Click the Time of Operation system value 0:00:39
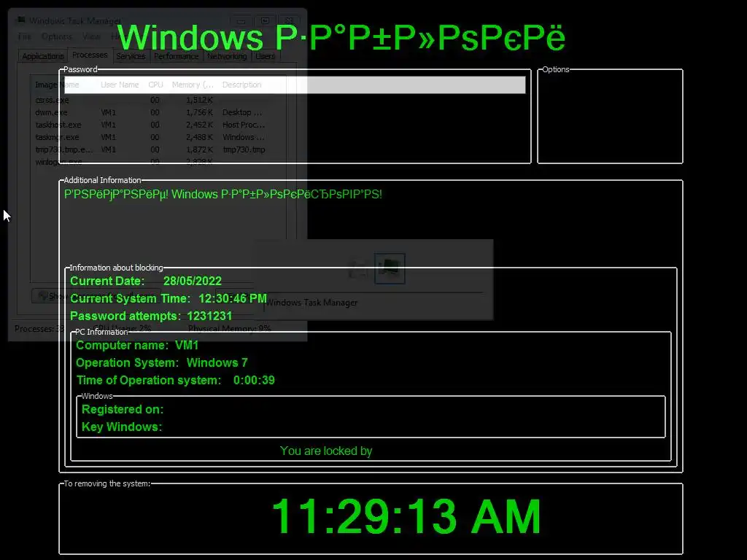The width and height of the screenshot is (747, 560). click(254, 380)
